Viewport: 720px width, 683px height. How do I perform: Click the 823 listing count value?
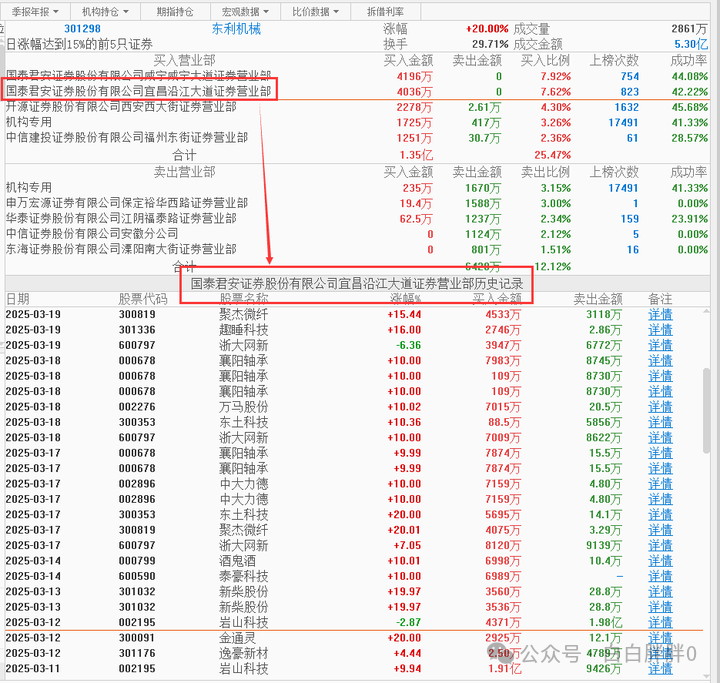point(630,92)
